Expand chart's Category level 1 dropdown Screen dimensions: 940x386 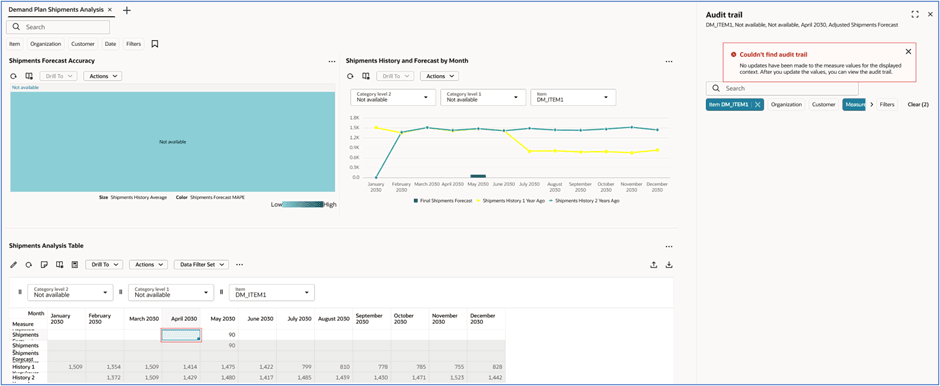coord(483,97)
